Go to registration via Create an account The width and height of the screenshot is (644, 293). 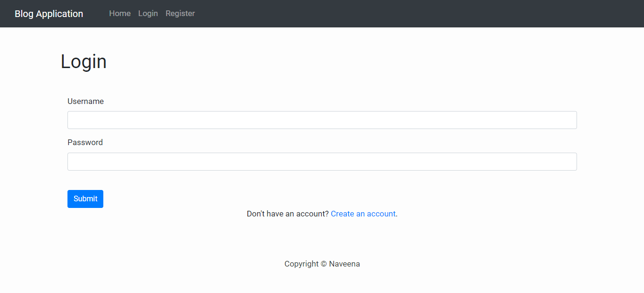coord(363,214)
